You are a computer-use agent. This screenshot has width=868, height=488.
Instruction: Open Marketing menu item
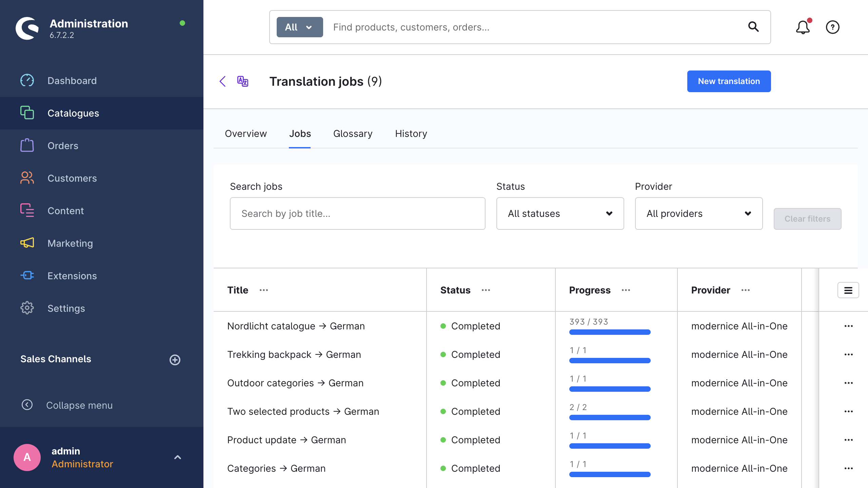(x=102, y=243)
